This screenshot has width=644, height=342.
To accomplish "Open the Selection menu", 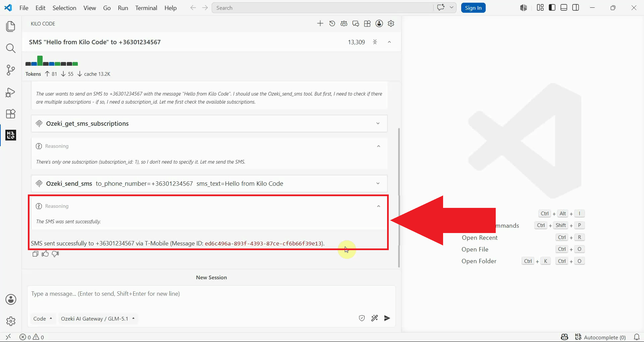I will pos(64,8).
